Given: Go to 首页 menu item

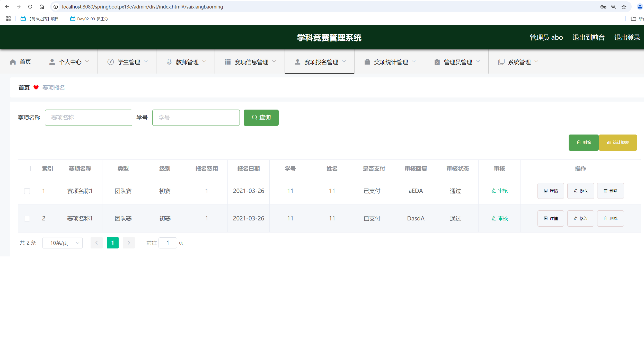Looking at the screenshot, I should pyautogui.click(x=25, y=62).
